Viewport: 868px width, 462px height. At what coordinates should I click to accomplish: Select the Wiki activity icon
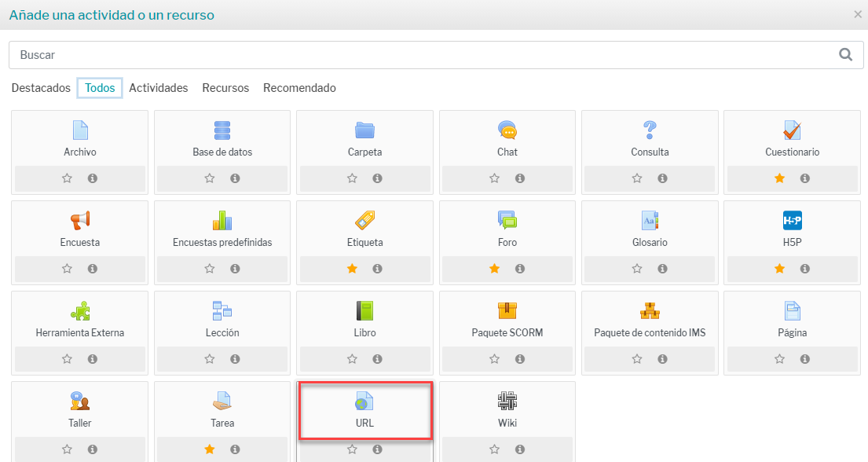coord(507,401)
